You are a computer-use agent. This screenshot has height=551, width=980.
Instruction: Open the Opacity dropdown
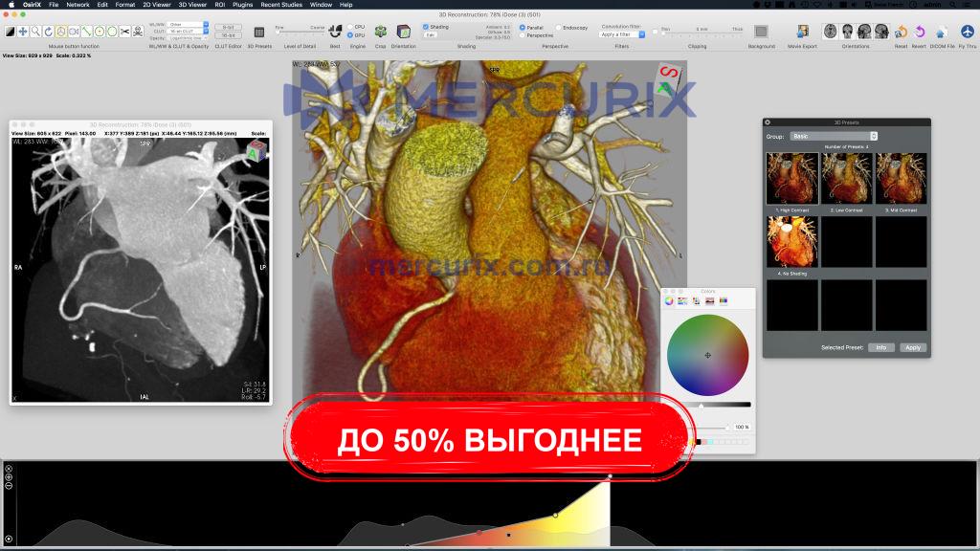[189, 38]
